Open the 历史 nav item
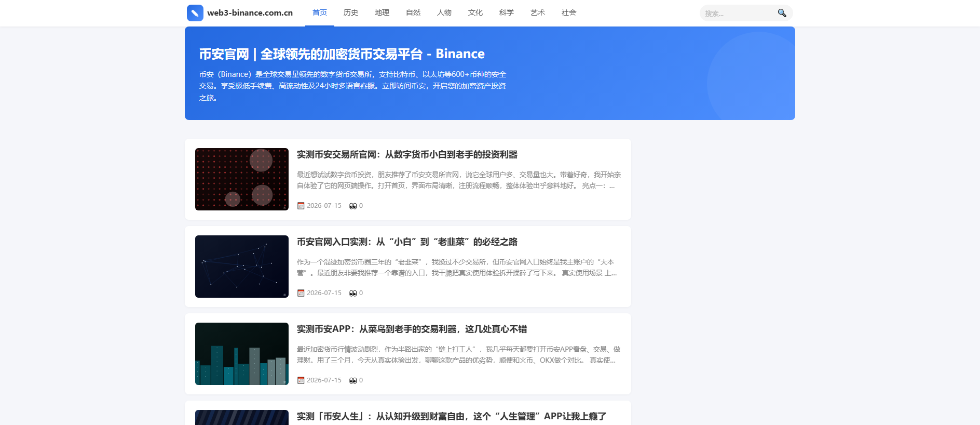Screen dimensions: 980x425 point(351,12)
